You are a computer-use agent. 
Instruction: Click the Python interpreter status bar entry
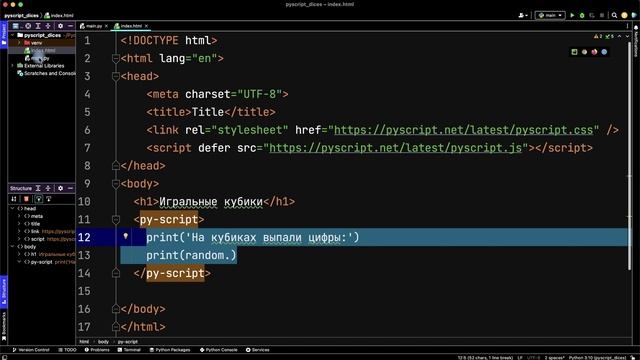tap(597, 358)
